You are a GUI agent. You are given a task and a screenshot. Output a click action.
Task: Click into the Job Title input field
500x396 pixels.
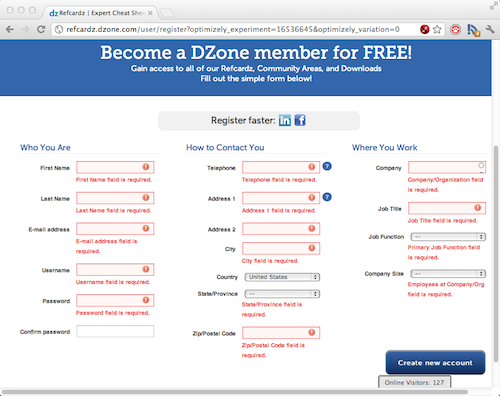(x=447, y=208)
